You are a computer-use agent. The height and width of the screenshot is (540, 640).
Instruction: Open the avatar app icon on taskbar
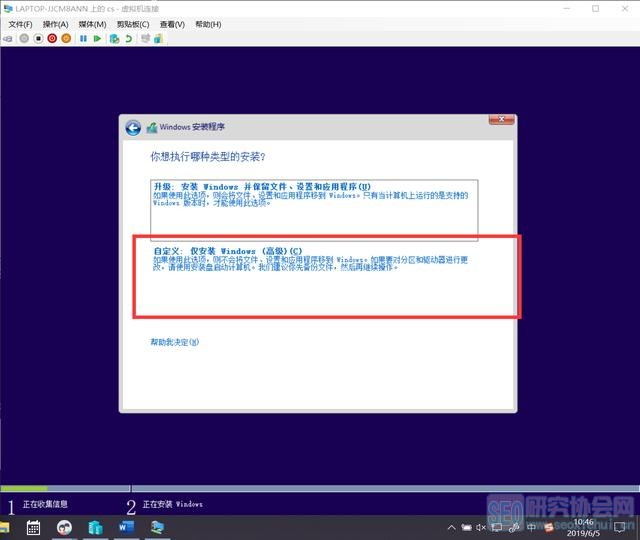64,528
